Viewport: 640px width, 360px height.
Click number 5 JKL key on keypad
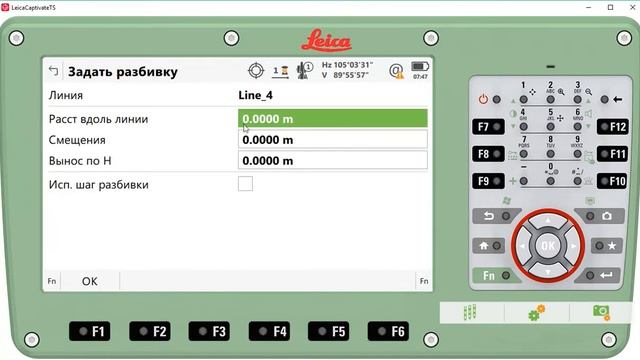(551, 127)
